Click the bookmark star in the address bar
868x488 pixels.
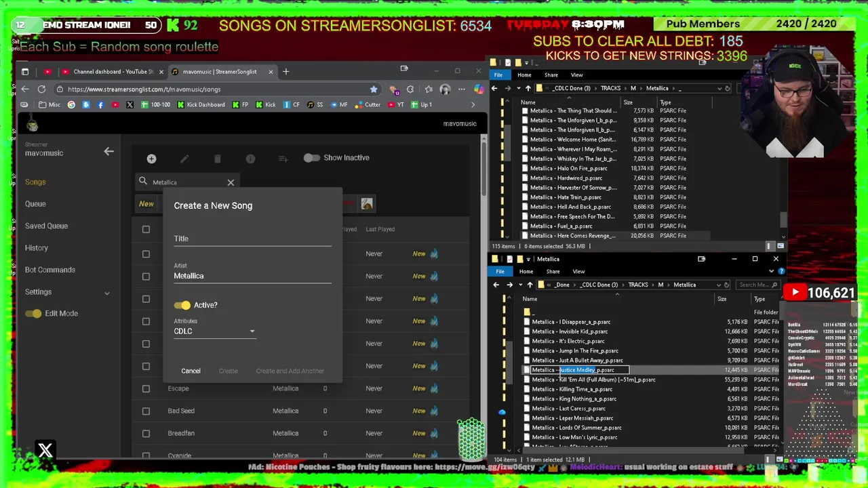pos(373,89)
